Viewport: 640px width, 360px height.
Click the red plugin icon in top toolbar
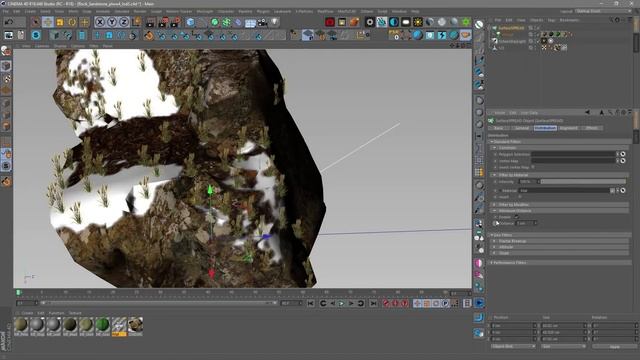pos(330,22)
